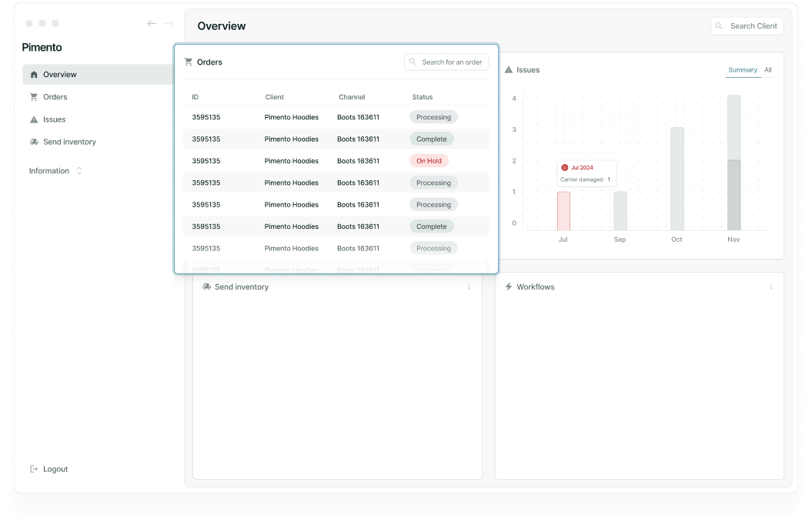Image resolution: width=812 pixels, height=530 pixels.
Task: Click the On Hold status badge
Action: (429, 161)
